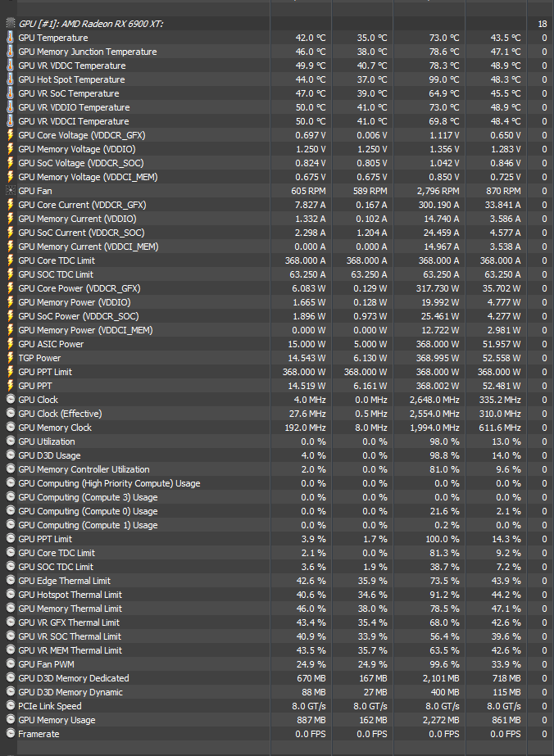Viewport: 554px width, 756px height.
Task: Click thermometer icon for GPU VR VDDC Temperature
Action: [x=11, y=65]
